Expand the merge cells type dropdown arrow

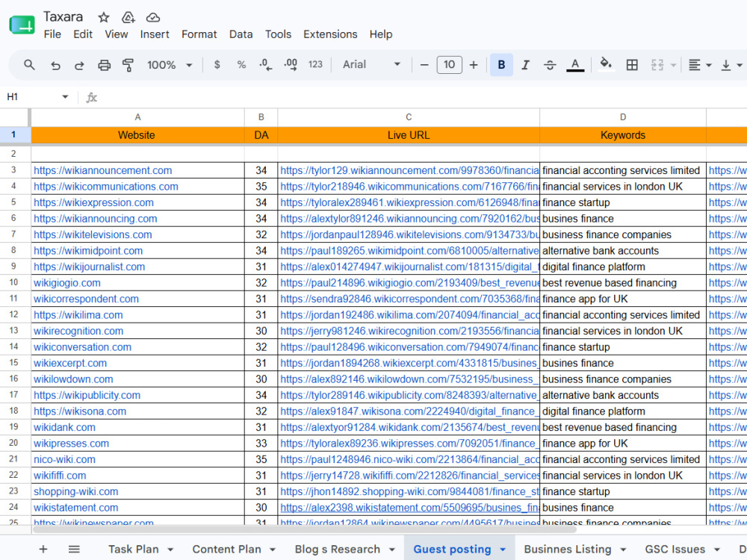pyautogui.click(x=673, y=65)
